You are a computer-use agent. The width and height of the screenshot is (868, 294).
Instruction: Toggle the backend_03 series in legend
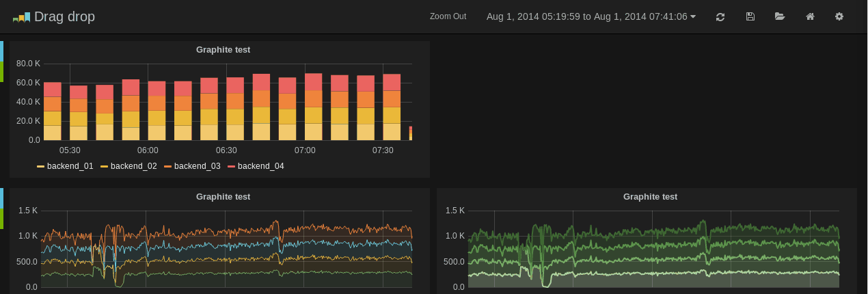pyautogui.click(x=197, y=166)
